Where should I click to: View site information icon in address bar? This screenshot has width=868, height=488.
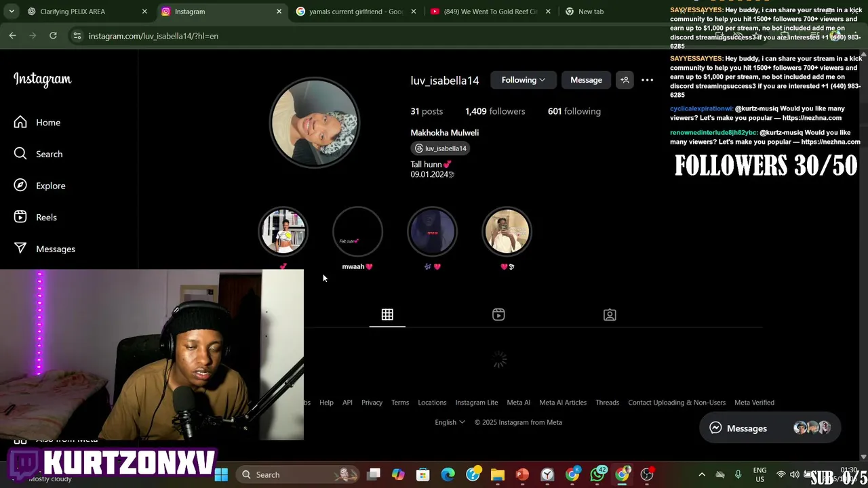(77, 36)
